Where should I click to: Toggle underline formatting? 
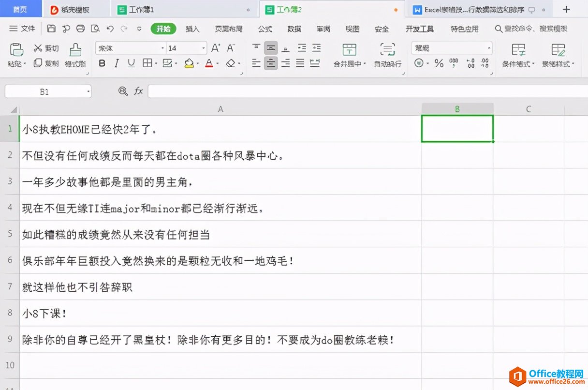(x=131, y=63)
